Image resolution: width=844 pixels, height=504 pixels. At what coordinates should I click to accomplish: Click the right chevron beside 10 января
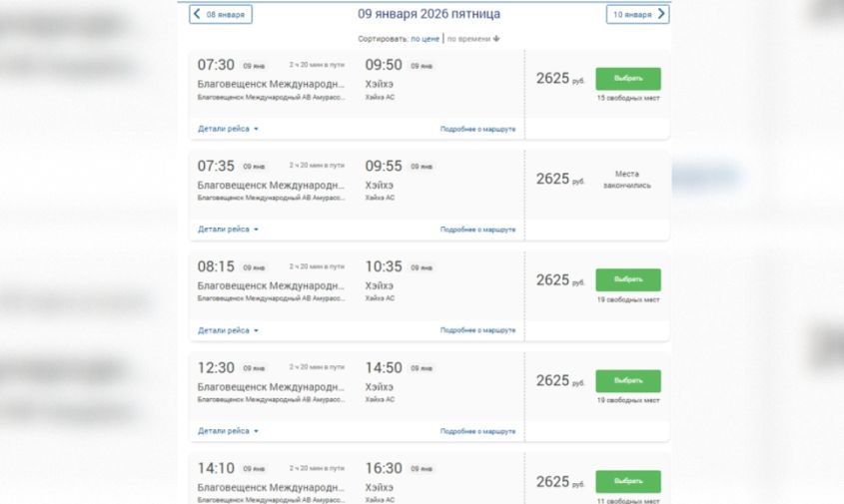(x=662, y=14)
